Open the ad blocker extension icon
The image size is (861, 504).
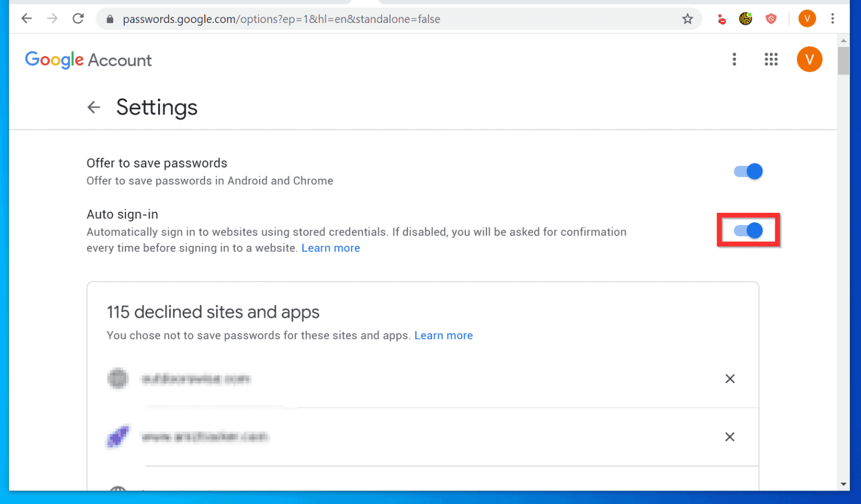coord(721,18)
